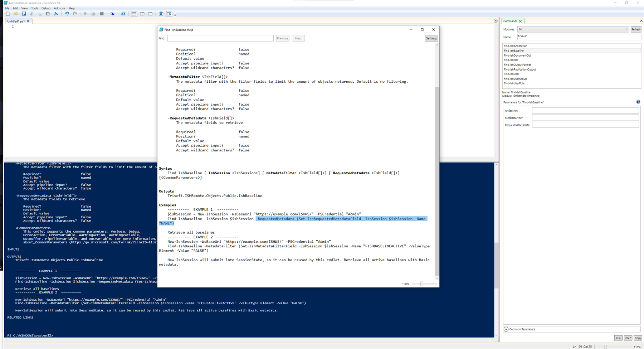Open the Modules dropdown set to All
Screen dimensions: 644x349
coord(573,29)
